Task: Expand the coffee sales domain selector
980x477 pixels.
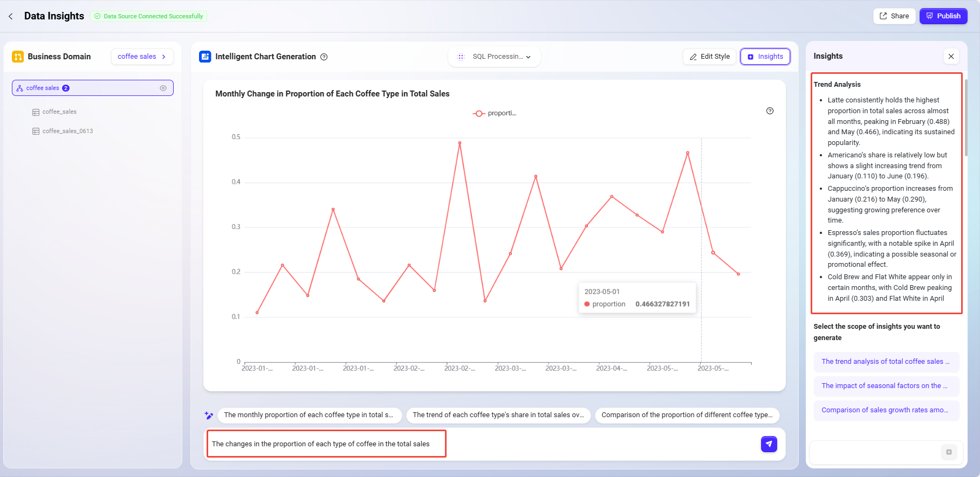Action: 142,57
